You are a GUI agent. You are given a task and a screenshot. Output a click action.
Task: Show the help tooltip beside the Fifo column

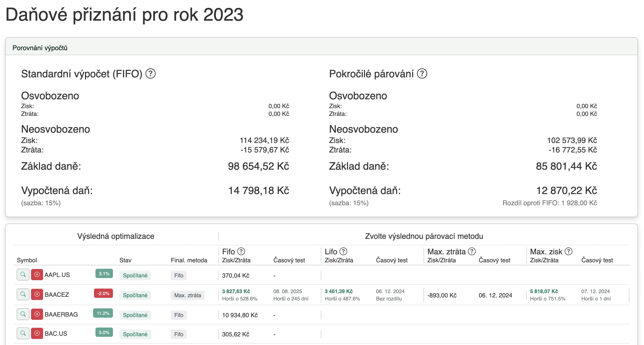click(x=241, y=251)
